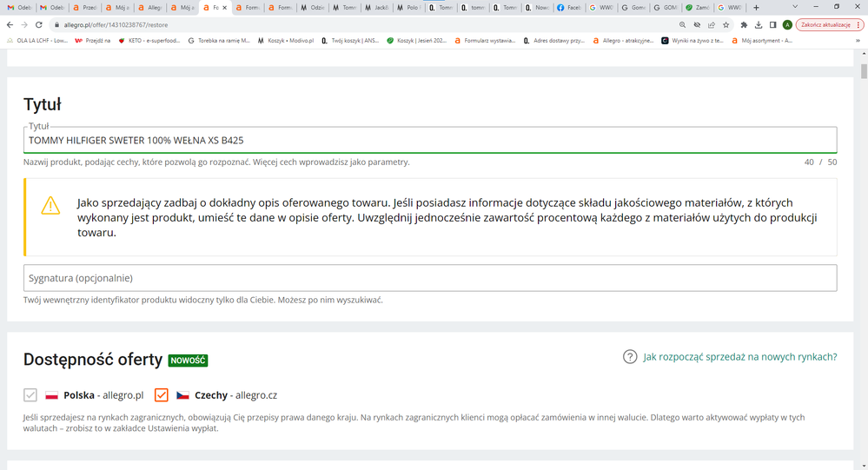Open a new browser tab

tap(756, 7)
